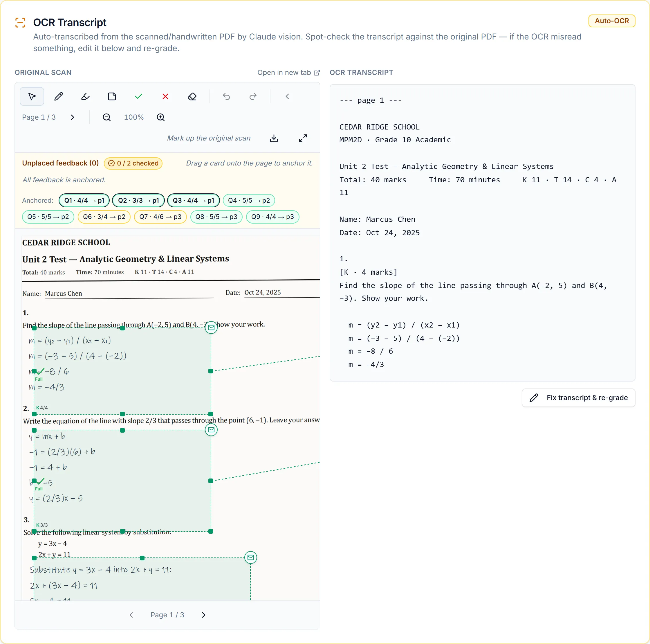Select the pencil drawing tool
Image resolution: width=650 pixels, height=644 pixels.
point(59,97)
